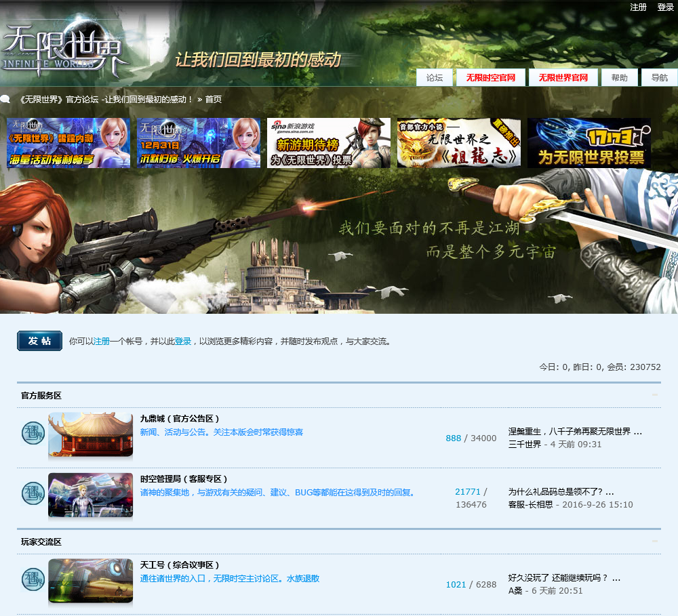Click the 玩家交流区 section heading
678x616 pixels.
[x=41, y=541]
